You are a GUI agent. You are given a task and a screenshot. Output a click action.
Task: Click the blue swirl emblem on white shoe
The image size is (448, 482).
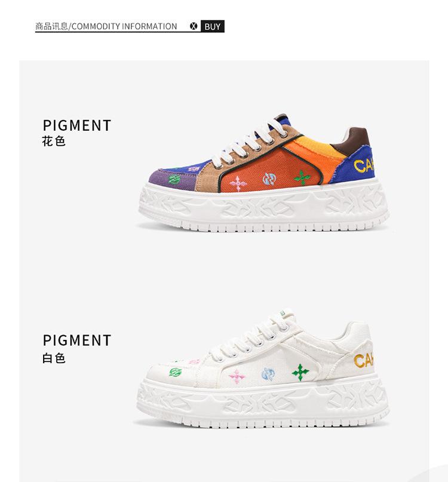point(268,374)
